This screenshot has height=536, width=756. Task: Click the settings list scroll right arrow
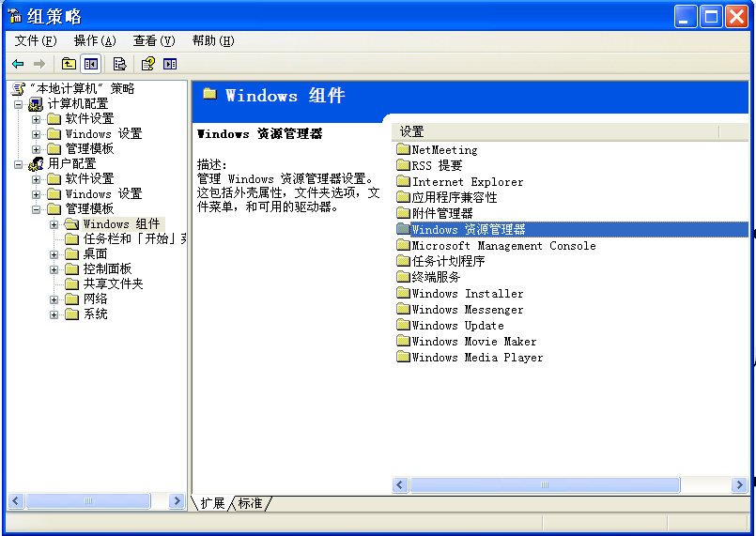(739, 484)
